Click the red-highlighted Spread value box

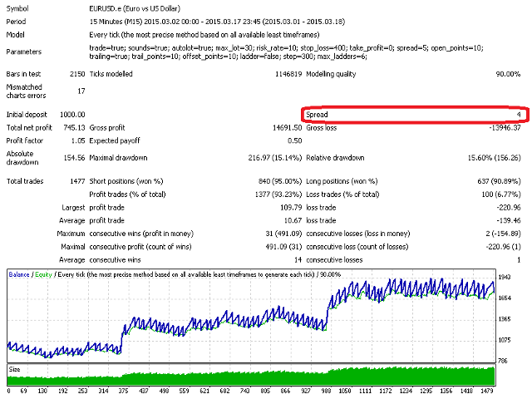[x=413, y=113]
